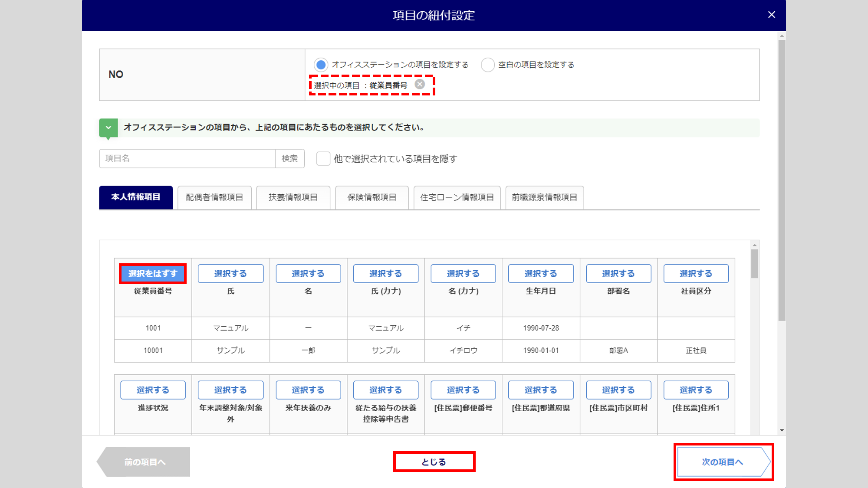Remove selected item 従業員番号 with x icon
Screen dimensions: 868x488
click(x=419, y=85)
